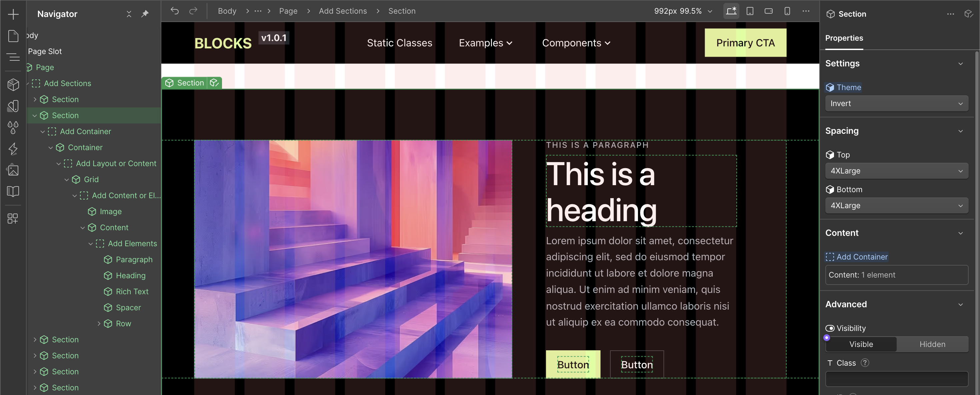Open the Pages panel icon
Screen dimensions: 980x395
pos(13,36)
